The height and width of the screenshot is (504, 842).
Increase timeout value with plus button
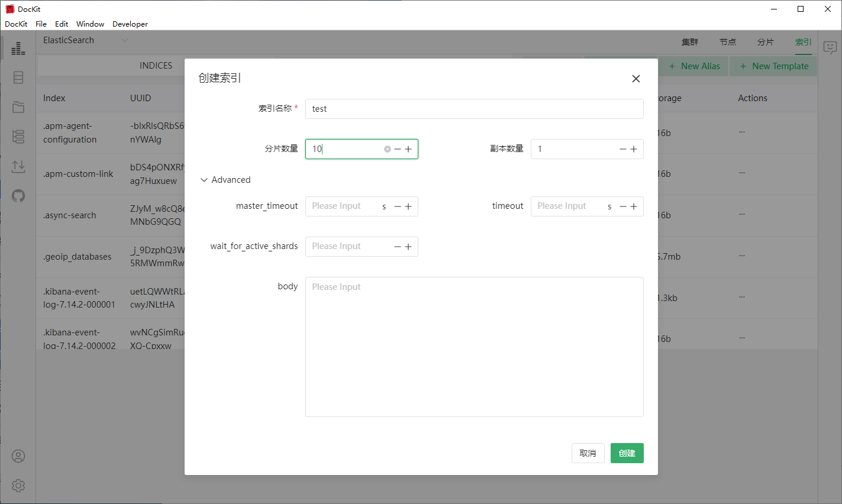coord(634,206)
